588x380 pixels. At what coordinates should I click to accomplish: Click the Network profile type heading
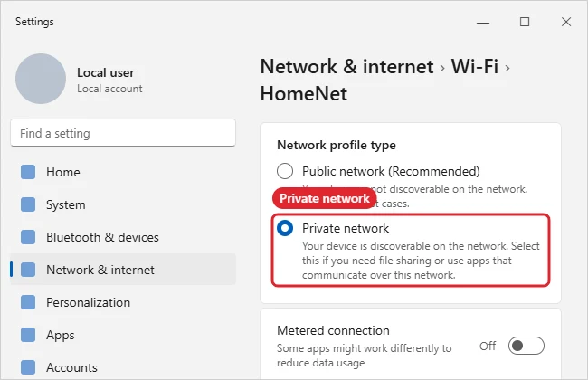tap(337, 145)
